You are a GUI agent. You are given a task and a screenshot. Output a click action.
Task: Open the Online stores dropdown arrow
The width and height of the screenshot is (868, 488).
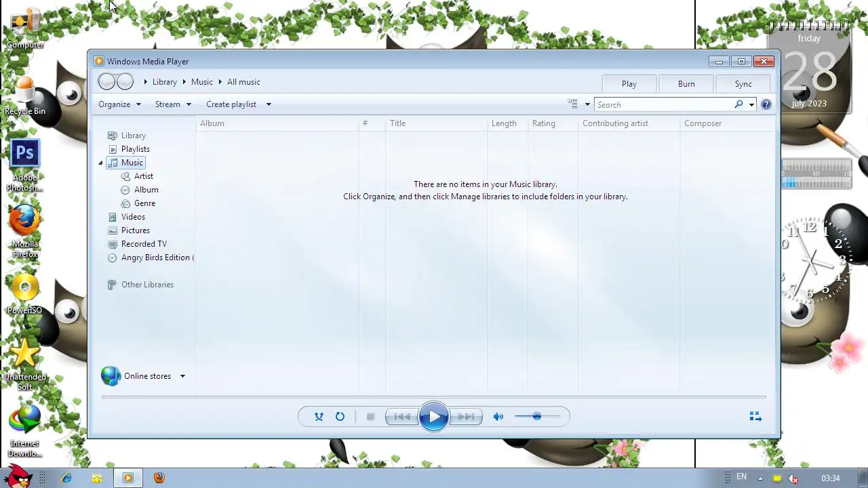(x=182, y=376)
